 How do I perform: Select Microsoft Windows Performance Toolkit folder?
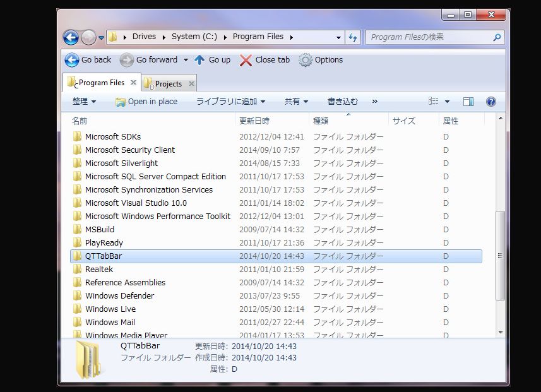pos(276,217)
